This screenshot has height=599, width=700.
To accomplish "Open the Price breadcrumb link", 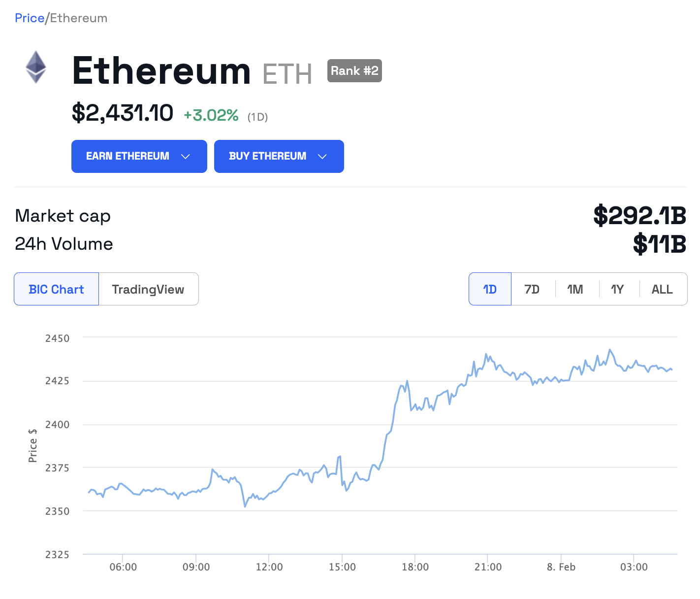I will pos(30,18).
